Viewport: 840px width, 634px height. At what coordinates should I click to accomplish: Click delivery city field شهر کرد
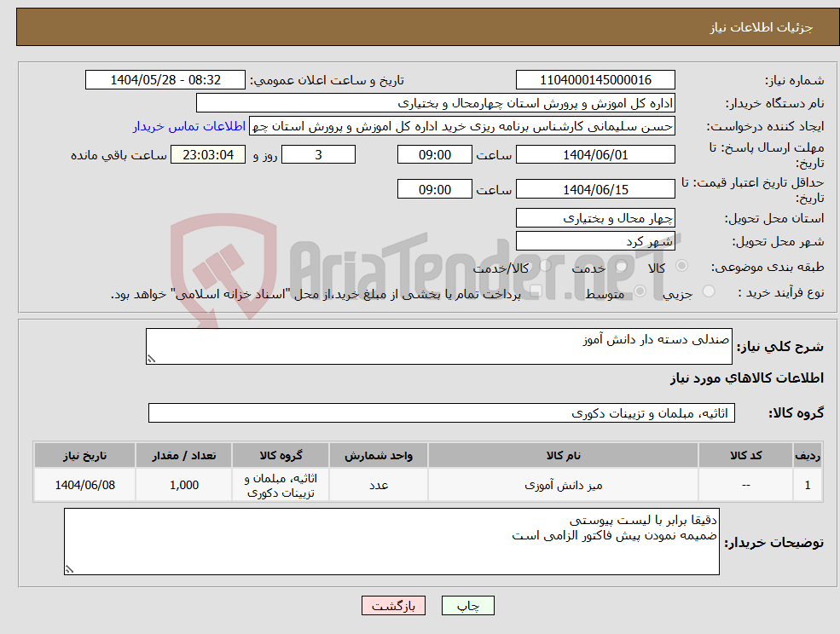tap(595, 241)
